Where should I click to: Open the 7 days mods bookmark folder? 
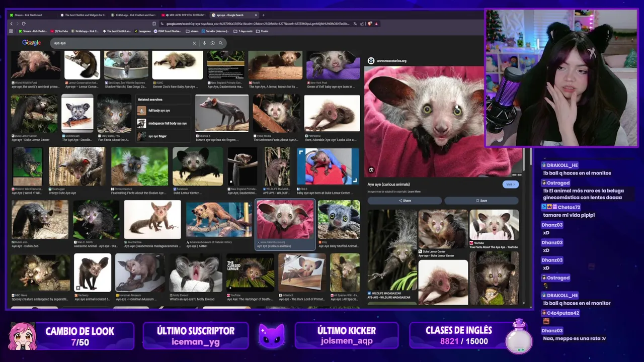tap(244, 31)
